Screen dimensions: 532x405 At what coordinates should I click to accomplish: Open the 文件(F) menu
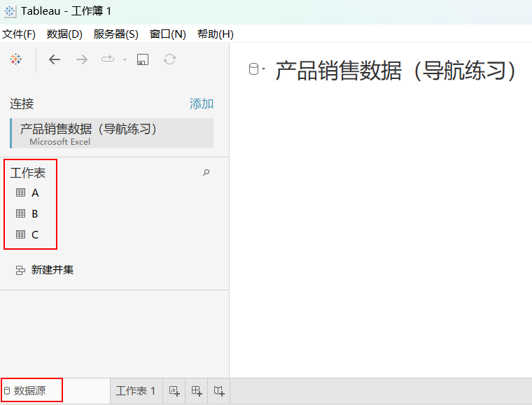(19, 34)
